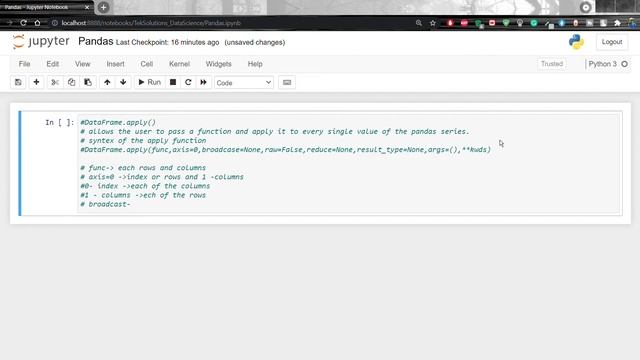Run the selected cell

click(149, 82)
